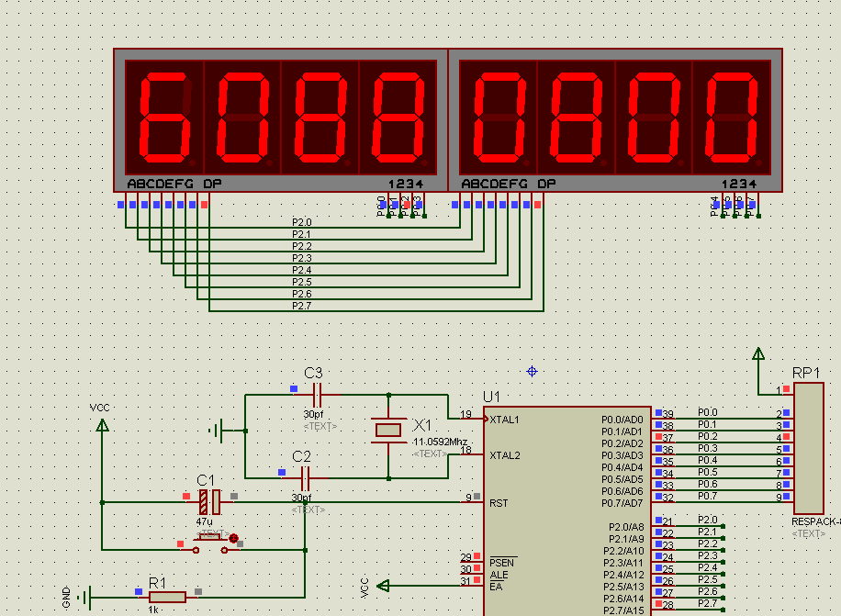The image size is (841, 616).
Task: Click the 47u value under C1
Action: 204,521
